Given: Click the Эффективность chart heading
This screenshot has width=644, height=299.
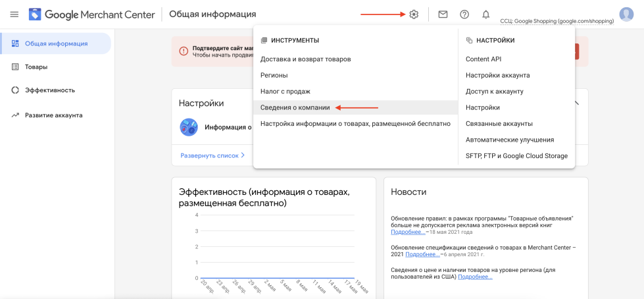Looking at the screenshot, I should click(264, 198).
